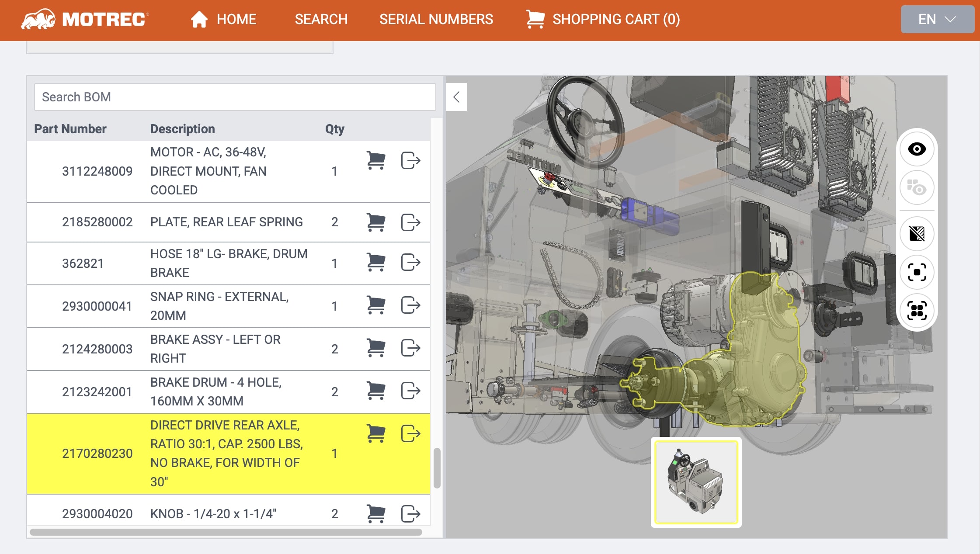This screenshot has height=554, width=980.
Task: Open details for PLATE, REAR LEAF SPRING
Action: click(410, 222)
